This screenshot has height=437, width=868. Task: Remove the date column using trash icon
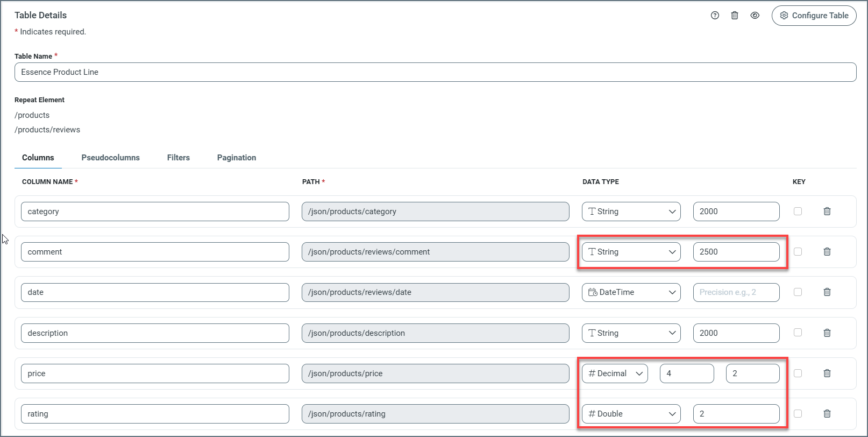827,292
